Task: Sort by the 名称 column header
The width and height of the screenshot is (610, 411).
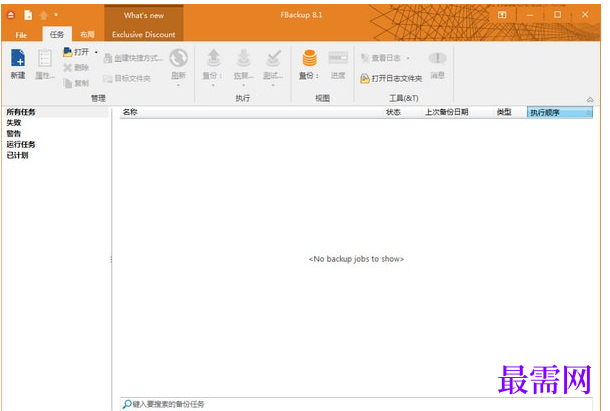Action: pos(130,112)
